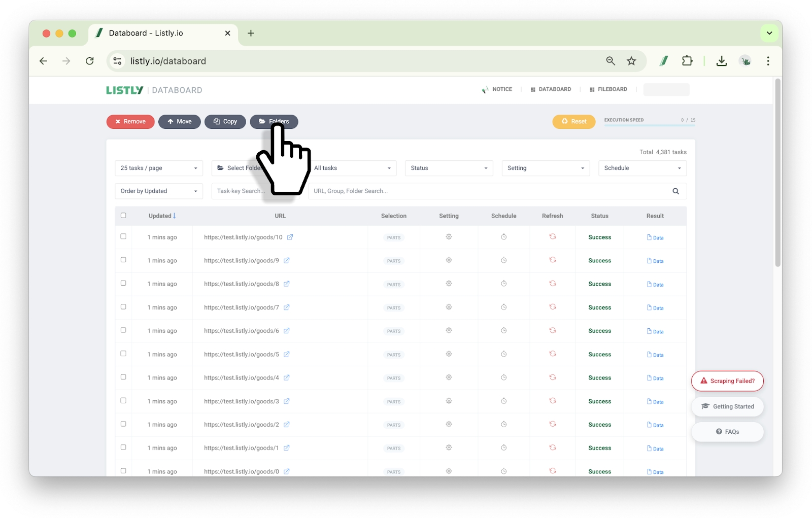
Task: Refresh the goods/8 task
Action: pos(552,284)
